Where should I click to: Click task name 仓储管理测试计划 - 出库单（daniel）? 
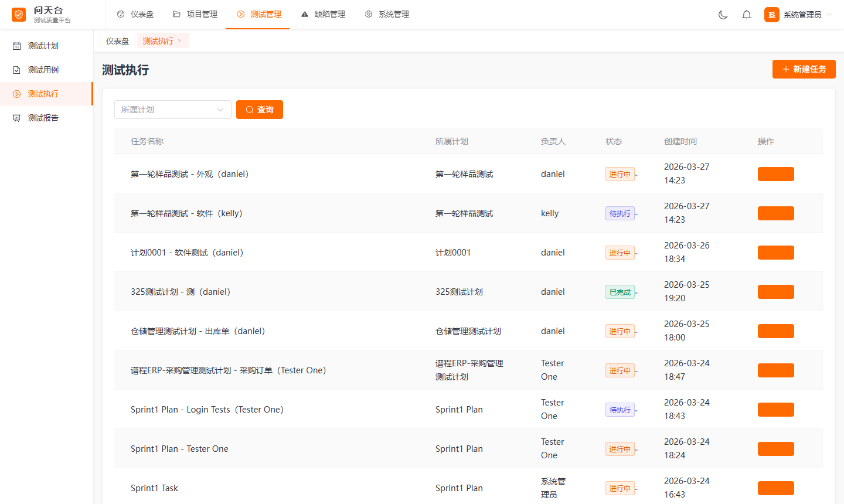pos(198,331)
